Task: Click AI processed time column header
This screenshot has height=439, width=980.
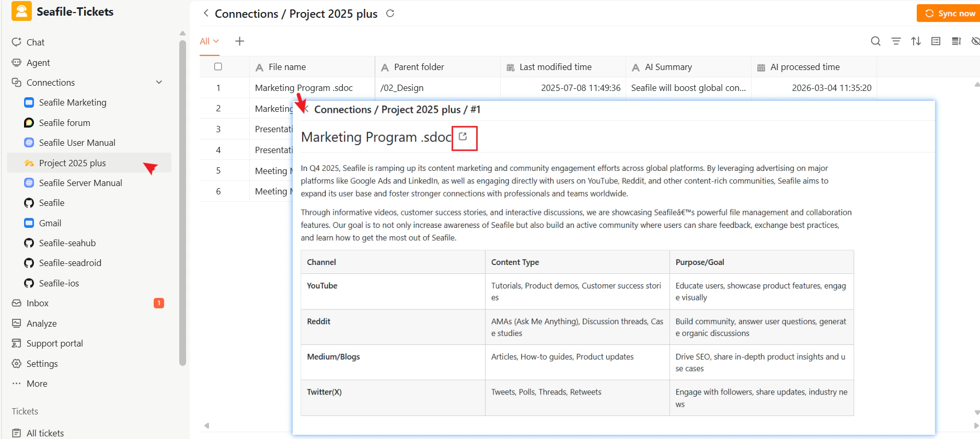Action: click(814, 67)
